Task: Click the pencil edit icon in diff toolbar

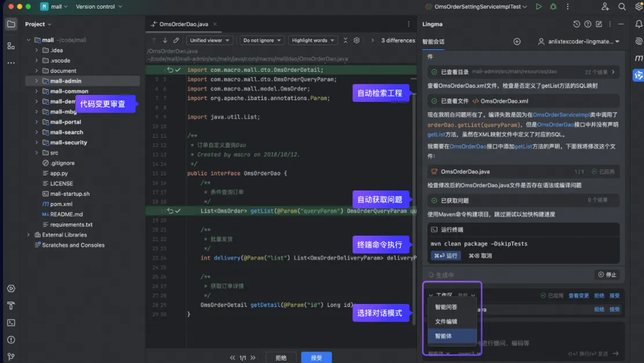Action: [x=176, y=41]
